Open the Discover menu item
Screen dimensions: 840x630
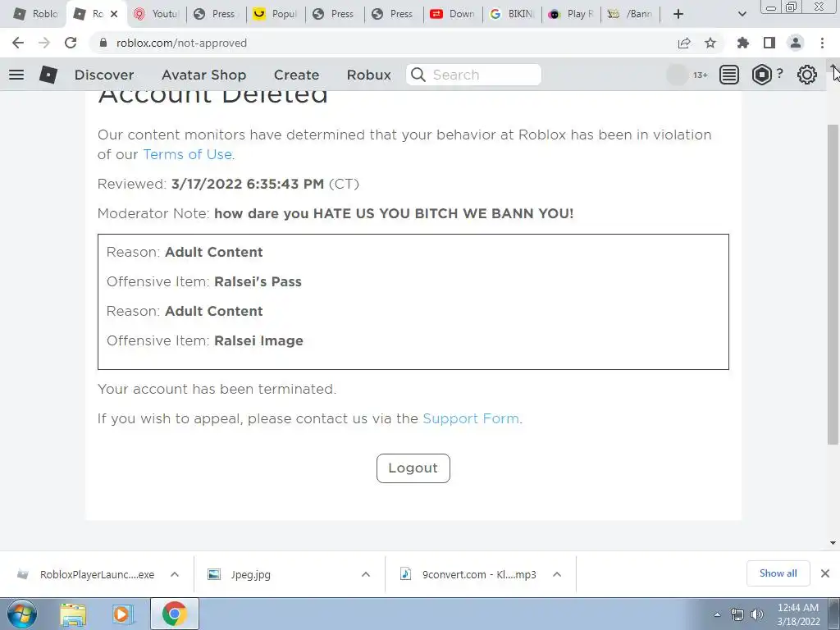coord(104,75)
